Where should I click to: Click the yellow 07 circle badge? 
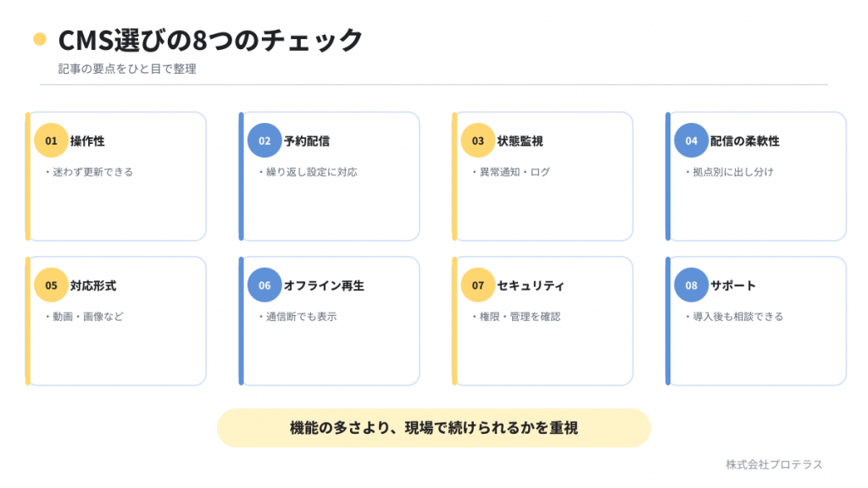point(478,285)
